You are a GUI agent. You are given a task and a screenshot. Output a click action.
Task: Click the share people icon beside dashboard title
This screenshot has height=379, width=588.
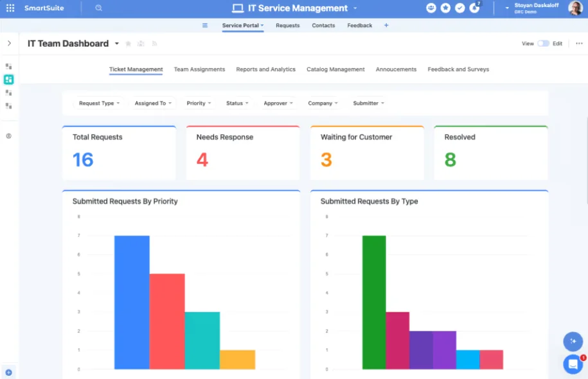pyautogui.click(x=141, y=44)
